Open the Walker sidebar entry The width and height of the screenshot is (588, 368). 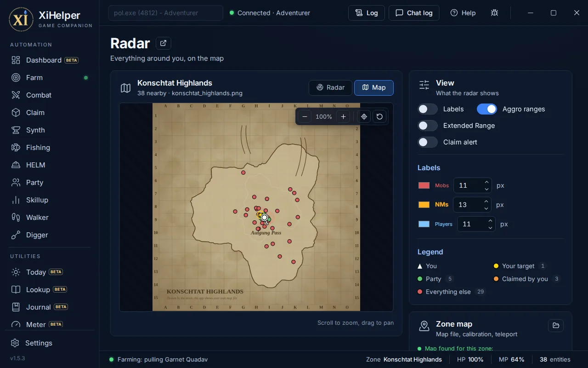49,218
